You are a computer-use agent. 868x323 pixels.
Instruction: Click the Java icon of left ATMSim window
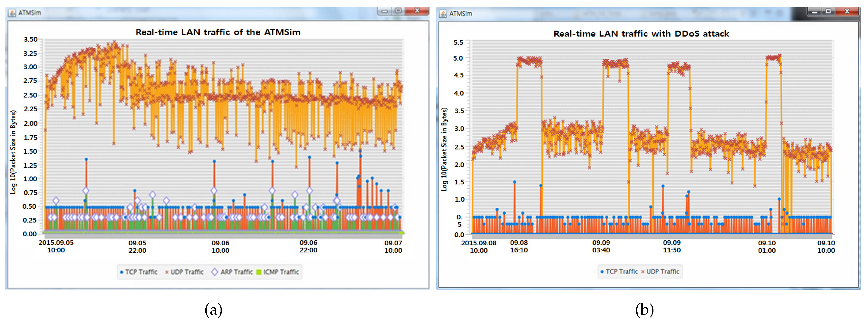(12, 13)
